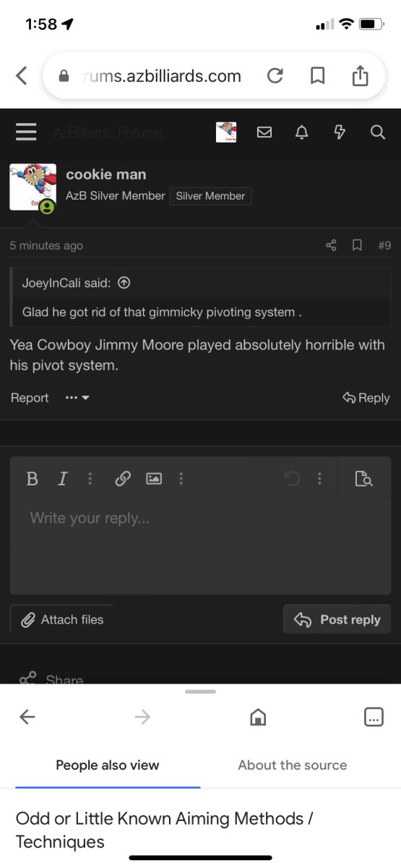Insert an image in the reply editor
The width and height of the screenshot is (401, 868).
(154, 478)
